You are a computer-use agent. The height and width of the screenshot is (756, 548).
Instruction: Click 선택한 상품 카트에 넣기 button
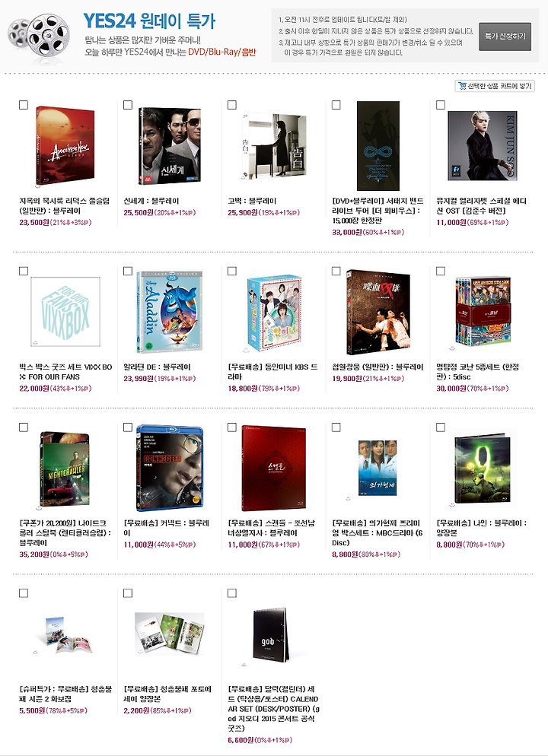pyautogui.click(x=495, y=86)
